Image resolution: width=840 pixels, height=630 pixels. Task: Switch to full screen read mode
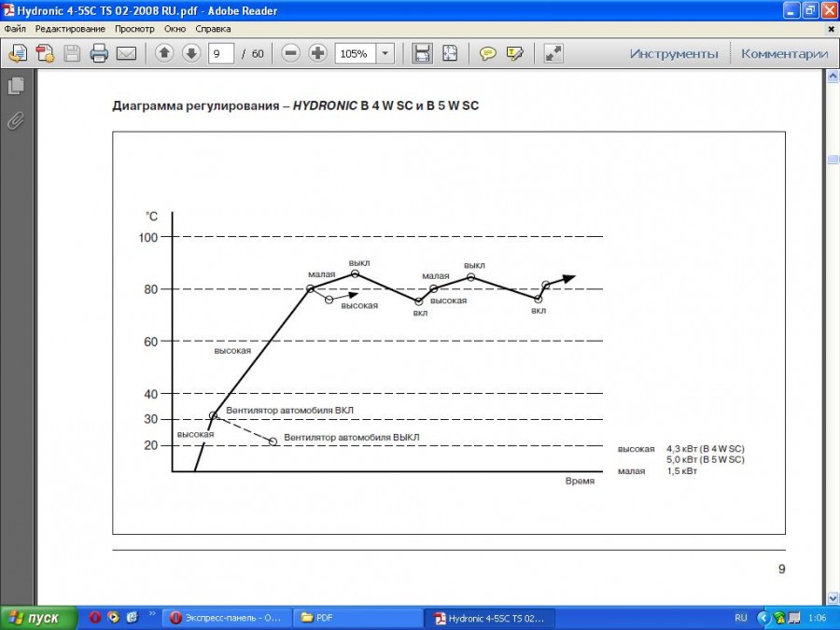click(x=553, y=53)
